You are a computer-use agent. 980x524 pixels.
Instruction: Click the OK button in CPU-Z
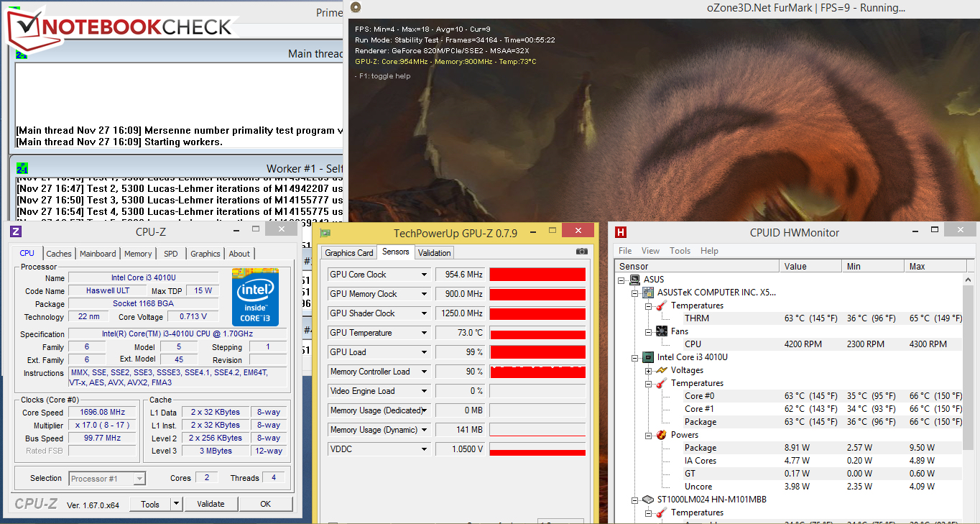[x=265, y=504]
